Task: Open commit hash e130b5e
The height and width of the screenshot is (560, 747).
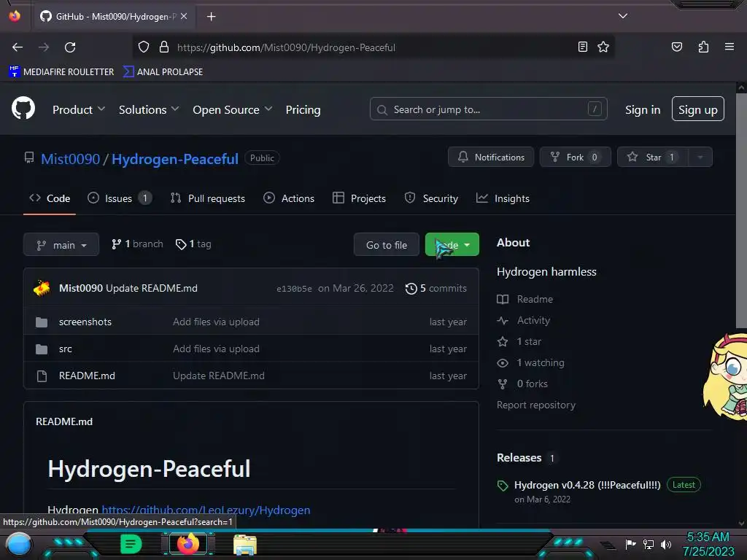Action: click(x=294, y=289)
